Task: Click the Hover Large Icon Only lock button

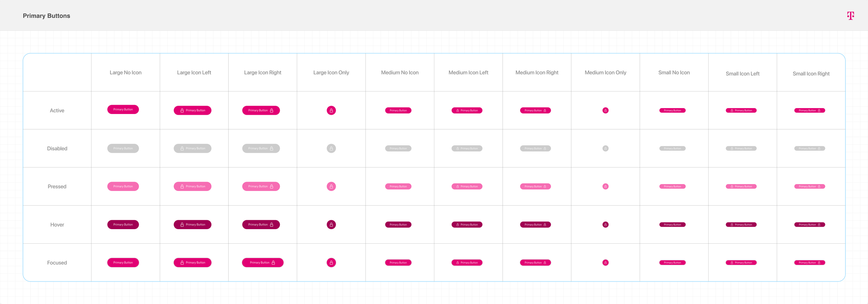Action: (x=331, y=225)
